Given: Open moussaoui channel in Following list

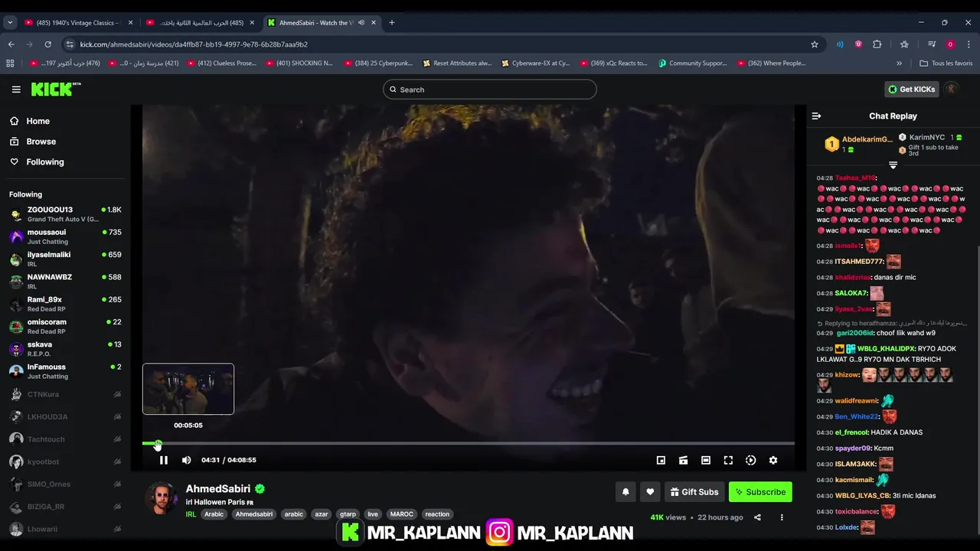Looking at the screenshot, I should pos(65,236).
